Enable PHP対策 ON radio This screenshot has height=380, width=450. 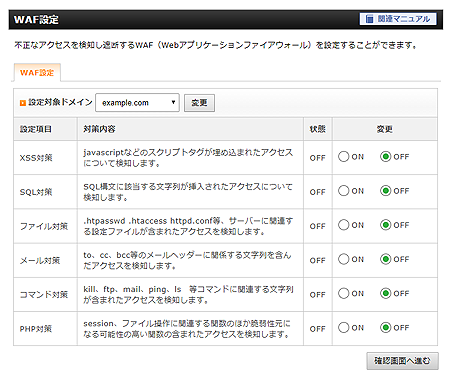pos(343,328)
